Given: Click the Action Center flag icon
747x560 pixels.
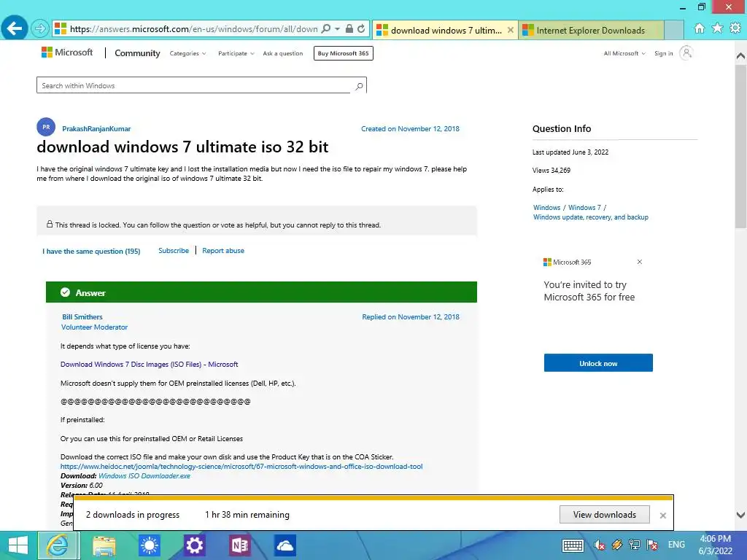Looking at the screenshot, I should [x=651, y=545].
